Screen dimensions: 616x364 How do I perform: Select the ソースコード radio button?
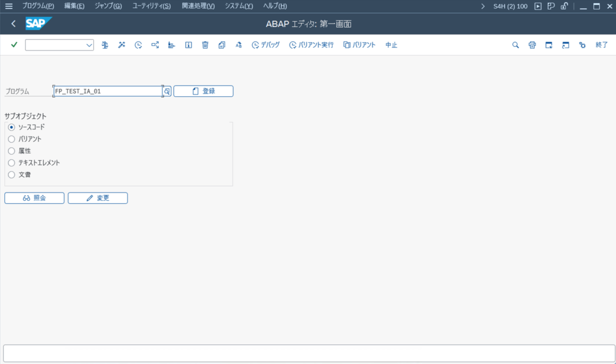pos(11,127)
